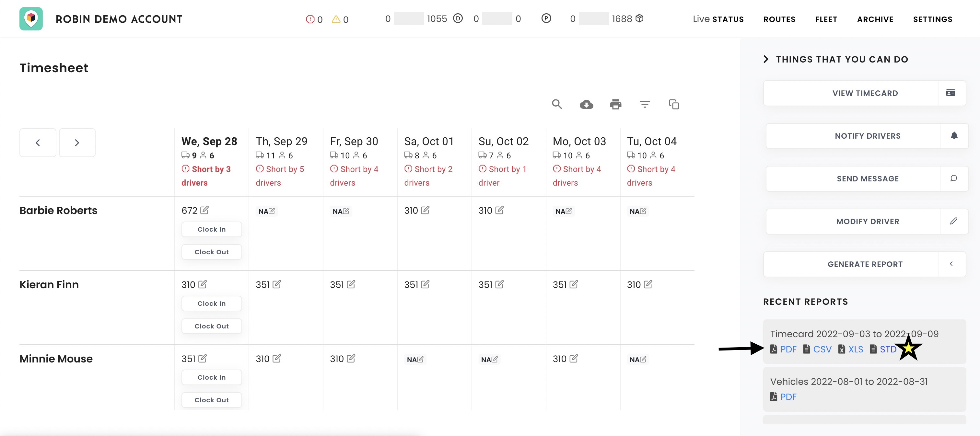Click the Robin app logo
The width and height of the screenshot is (980, 436).
(x=31, y=19)
